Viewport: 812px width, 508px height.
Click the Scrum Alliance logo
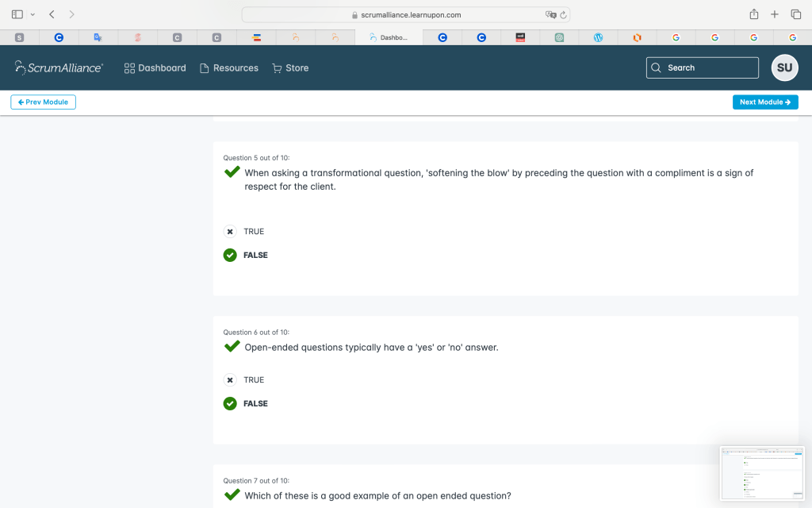(59, 68)
